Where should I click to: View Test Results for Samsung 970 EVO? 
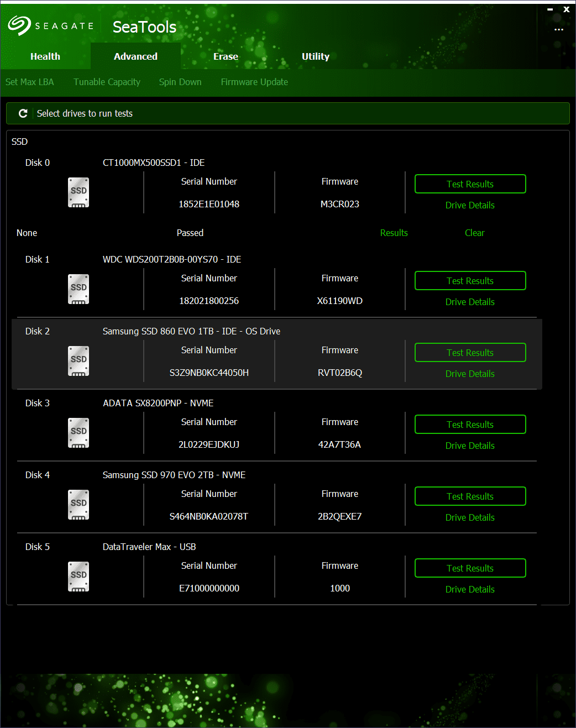tap(470, 496)
